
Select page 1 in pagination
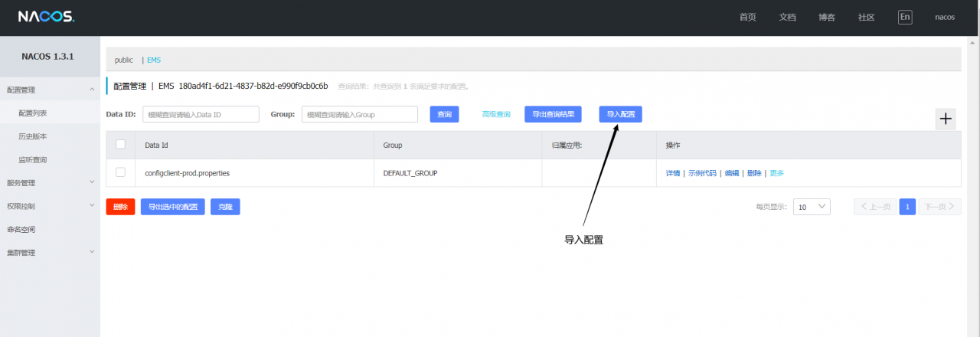pyautogui.click(x=907, y=207)
